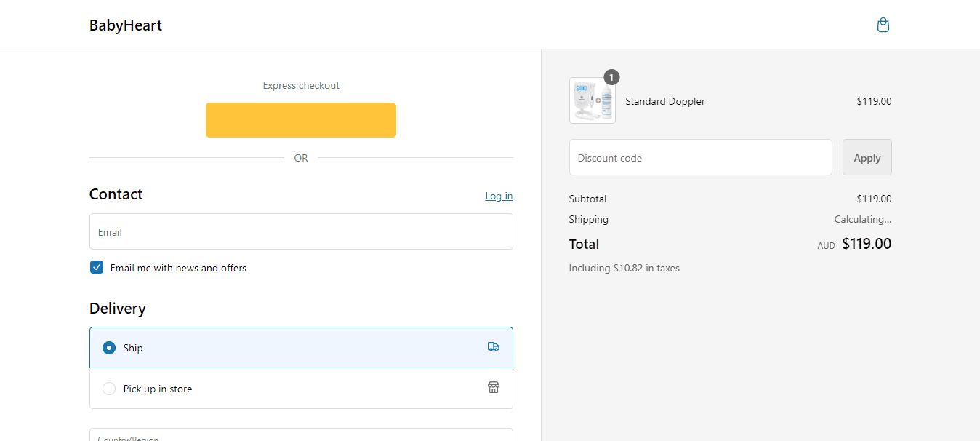Apply the discount code
This screenshot has width=980, height=441.
coord(867,157)
